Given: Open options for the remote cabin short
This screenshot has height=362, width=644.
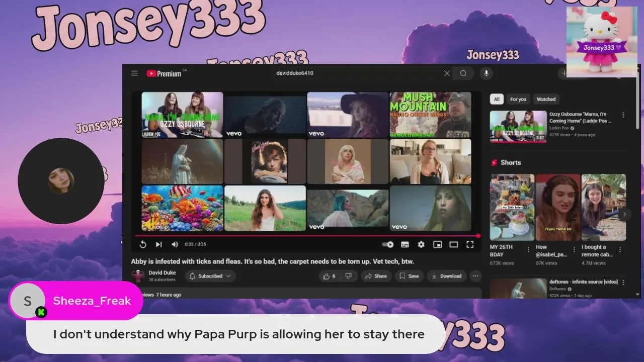Looking at the screenshot, I should [620, 250].
